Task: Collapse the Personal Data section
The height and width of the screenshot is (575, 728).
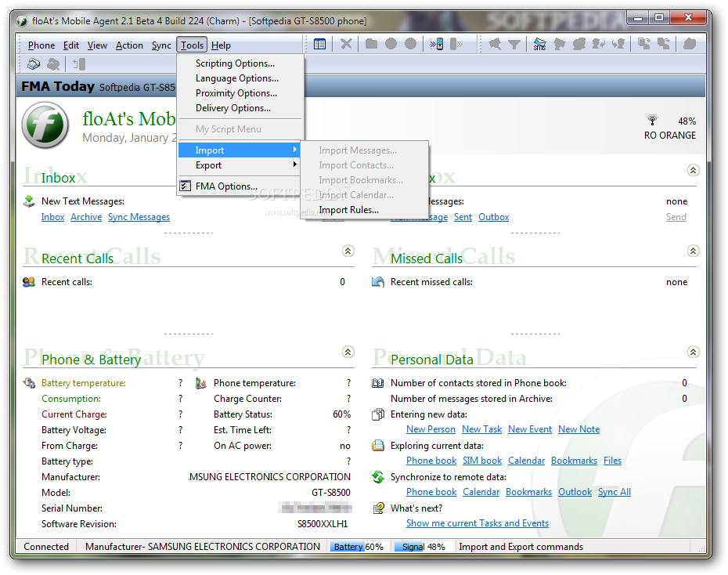Action: (x=693, y=352)
